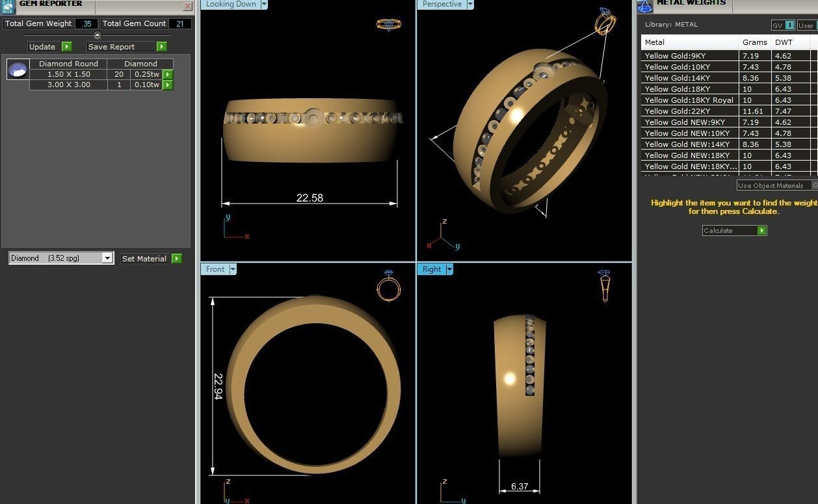Click the 1.50 X 1.50 gem size cell
Viewport: 818px width, 504px height.
click(68, 75)
